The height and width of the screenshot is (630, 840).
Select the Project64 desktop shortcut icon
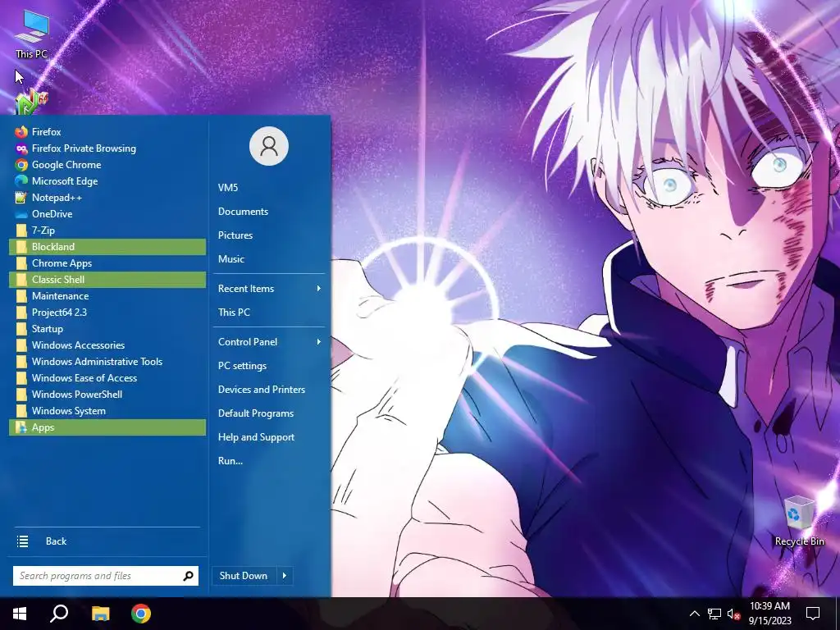(x=31, y=103)
